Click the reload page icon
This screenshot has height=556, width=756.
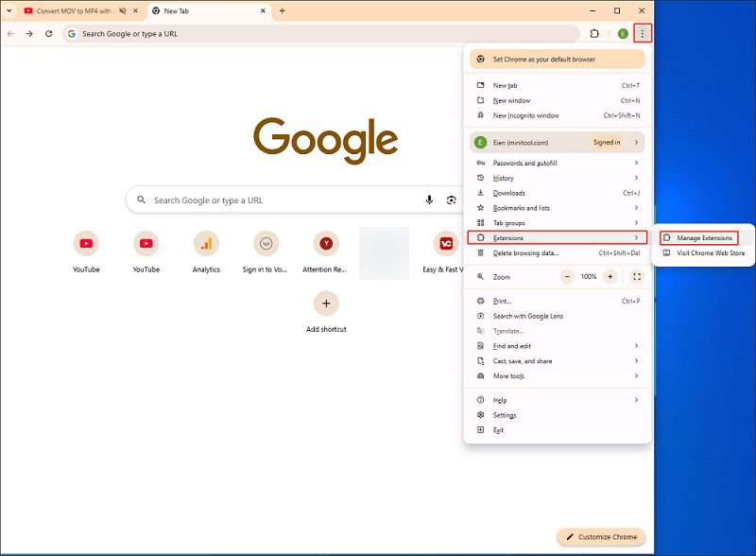point(49,33)
